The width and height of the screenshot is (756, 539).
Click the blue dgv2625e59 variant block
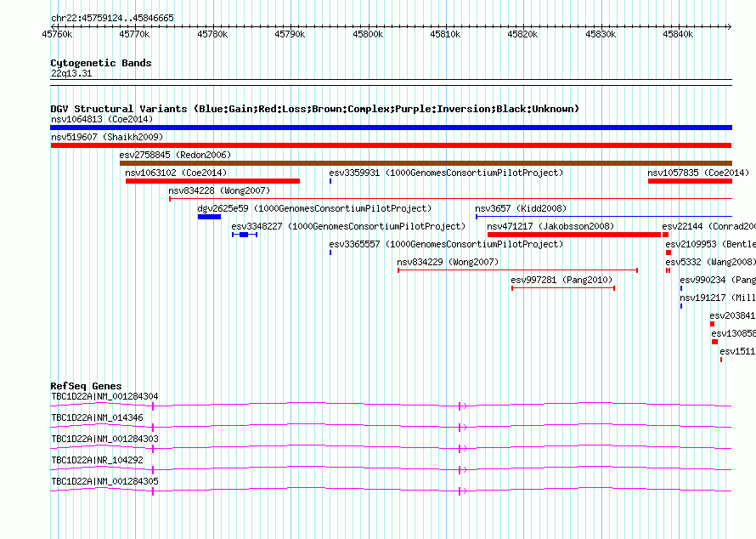tap(209, 217)
